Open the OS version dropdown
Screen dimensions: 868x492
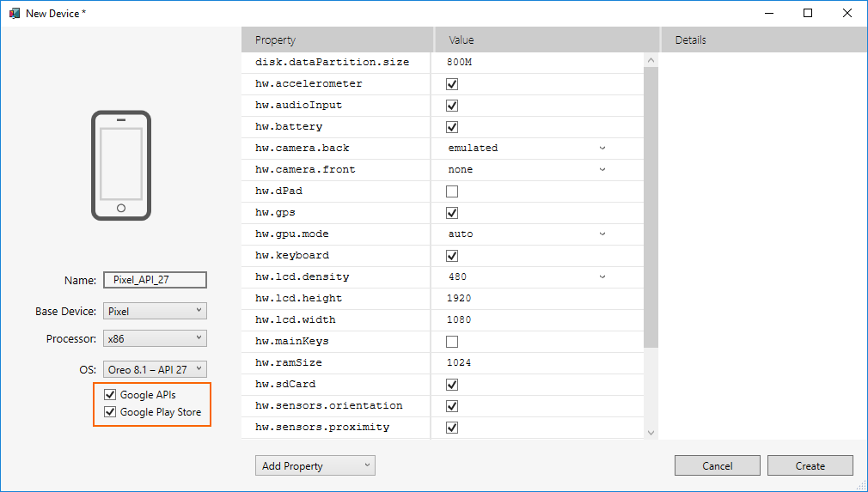click(x=155, y=369)
